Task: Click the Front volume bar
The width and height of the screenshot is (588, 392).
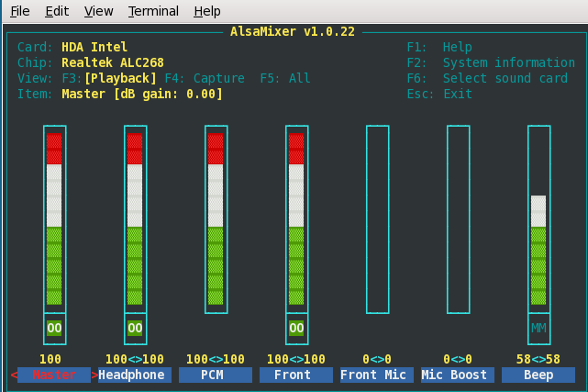Action: [x=296, y=219]
